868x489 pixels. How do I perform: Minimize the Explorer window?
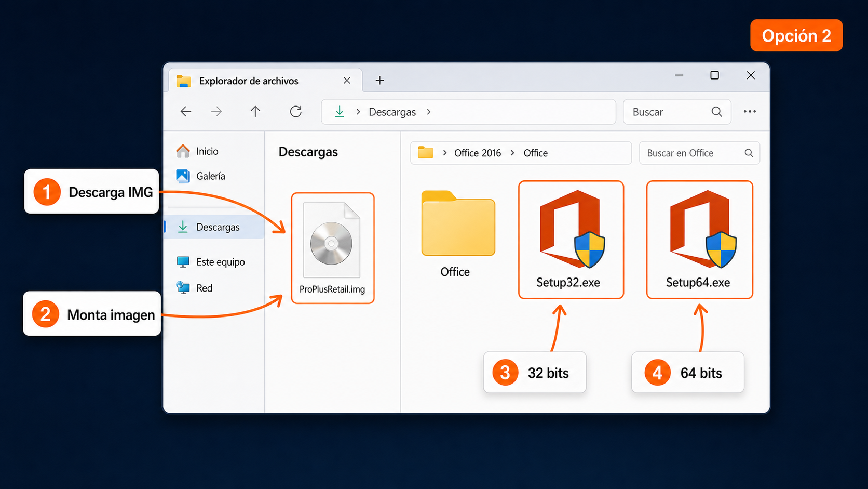pos(679,75)
